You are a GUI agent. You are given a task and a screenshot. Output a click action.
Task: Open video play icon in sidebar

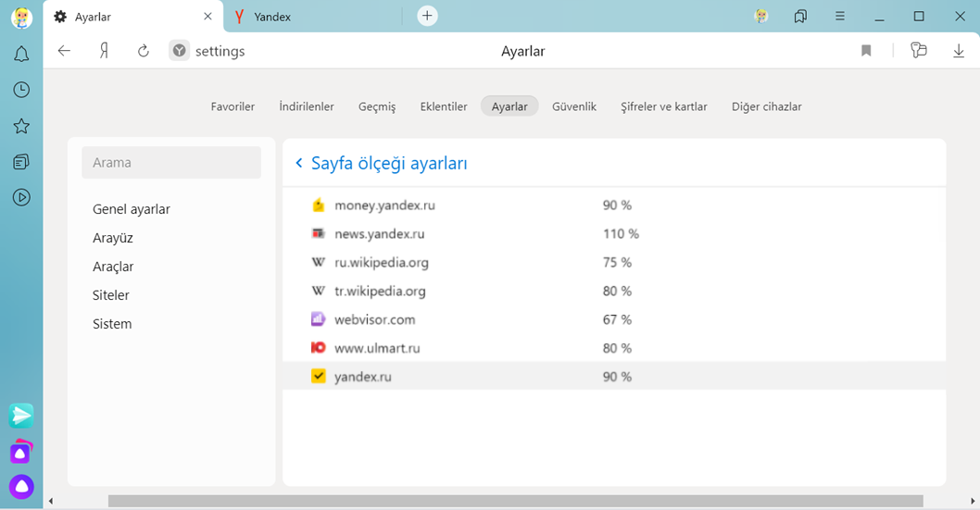point(21,198)
